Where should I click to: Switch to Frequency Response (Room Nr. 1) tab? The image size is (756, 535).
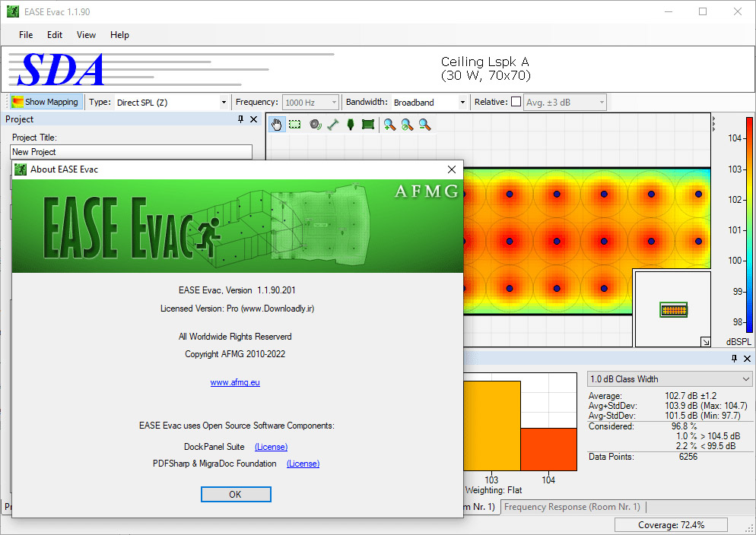[572, 507]
